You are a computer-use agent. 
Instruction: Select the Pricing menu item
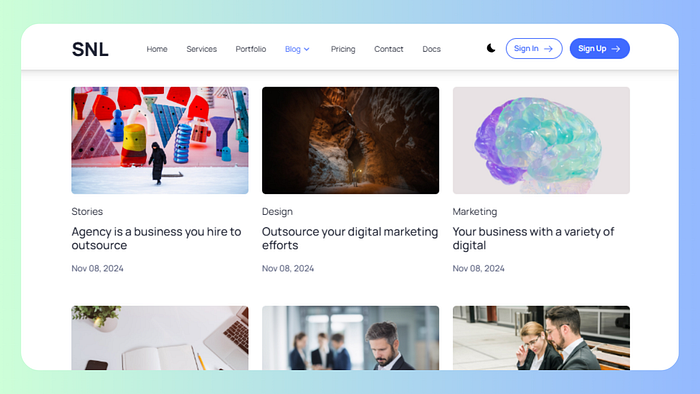click(343, 49)
